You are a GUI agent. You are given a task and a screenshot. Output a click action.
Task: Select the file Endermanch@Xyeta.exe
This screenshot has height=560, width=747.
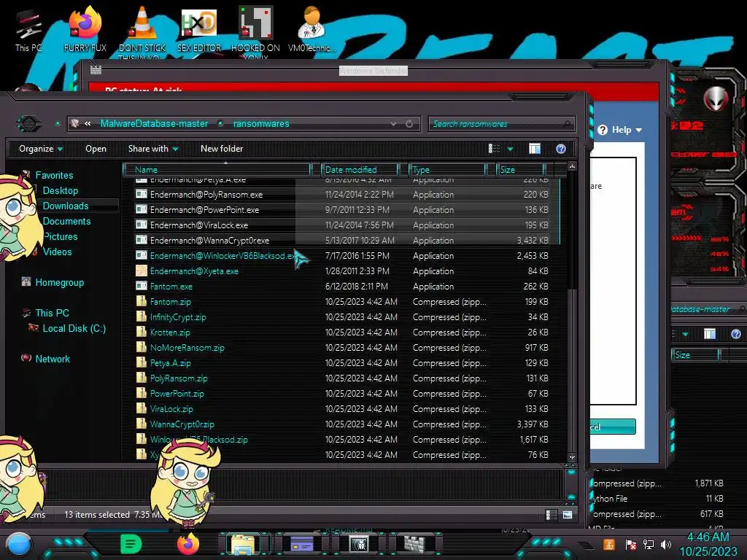click(341, 271)
